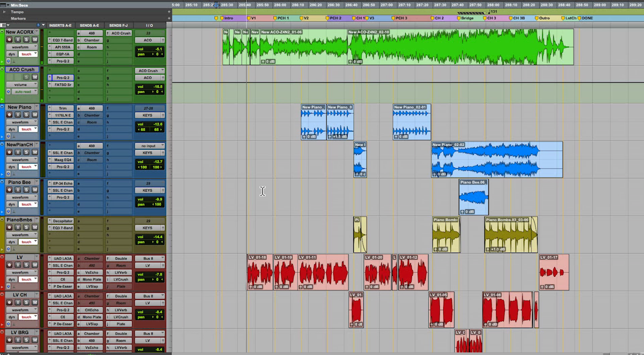This screenshot has width=644, height=355.
Task: Open the SENDS F-J column header
Action: click(x=118, y=25)
